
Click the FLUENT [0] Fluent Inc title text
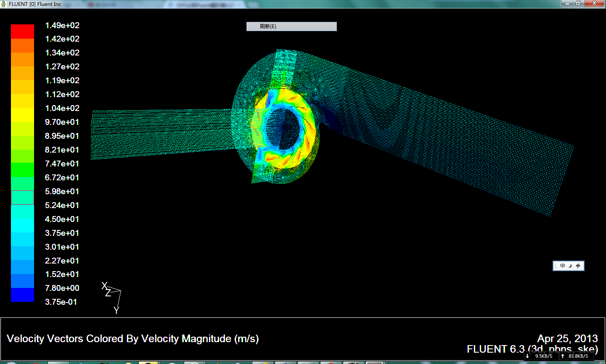click(35, 4)
